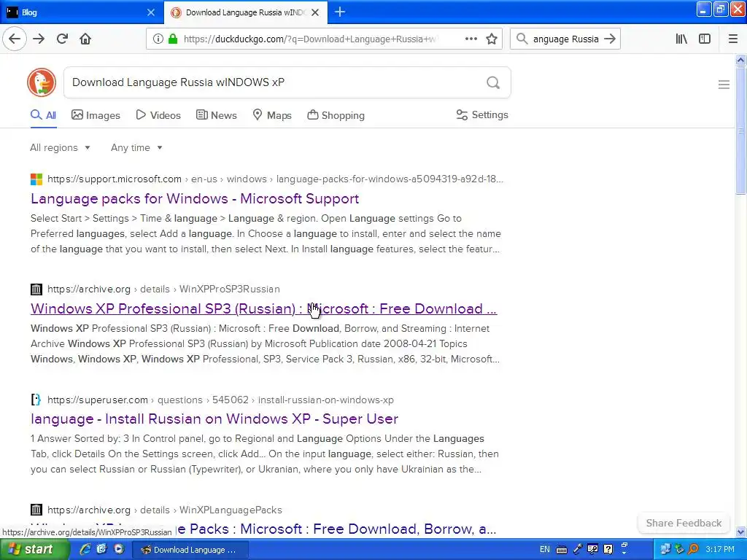The image size is (747, 560).
Task: Click the EN language indicator in taskbar
Action: [544, 549]
